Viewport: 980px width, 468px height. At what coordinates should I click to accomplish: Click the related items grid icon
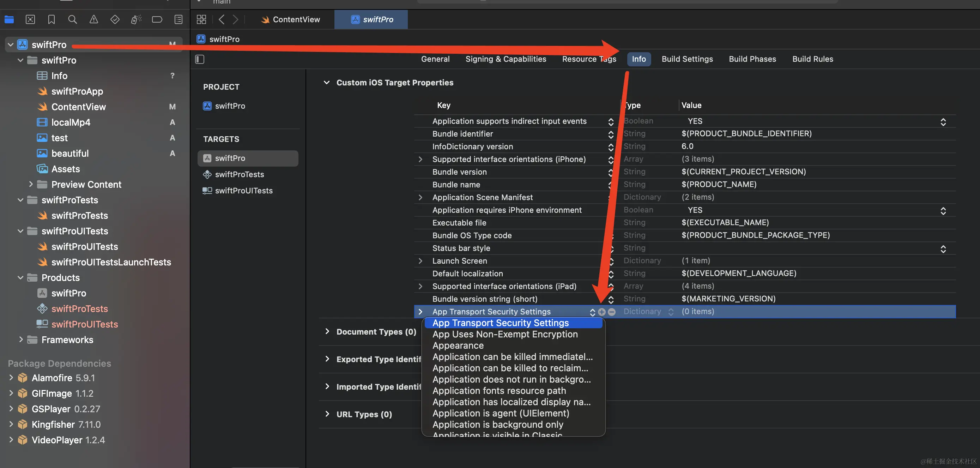pyautogui.click(x=201, y=19)
